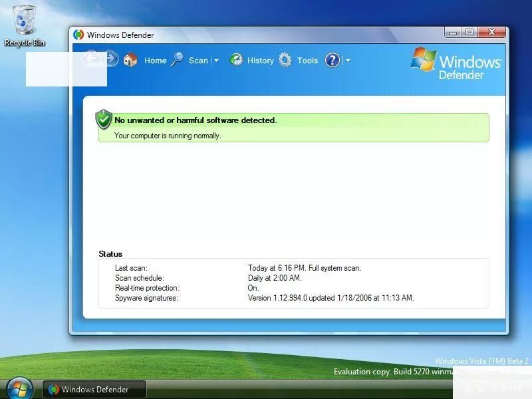Click the 'On.' real-time protection value
The image size is (532, 399).
(253, 288)
